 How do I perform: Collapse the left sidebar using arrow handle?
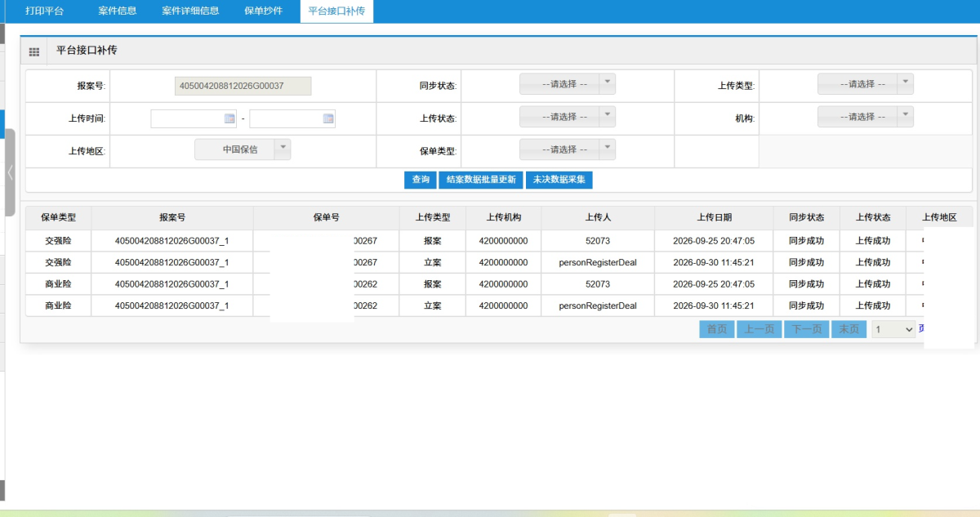pyautogui.click(x=10, y=172)
